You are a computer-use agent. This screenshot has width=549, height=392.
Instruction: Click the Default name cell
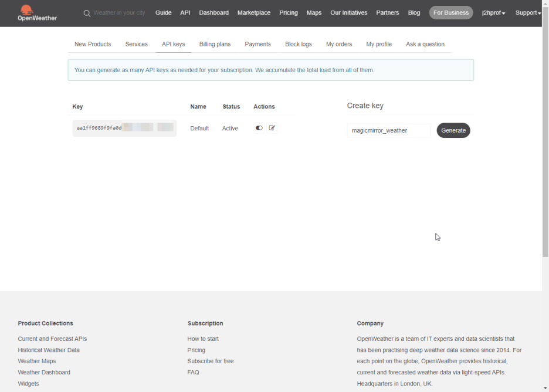(x=199, y=129)
